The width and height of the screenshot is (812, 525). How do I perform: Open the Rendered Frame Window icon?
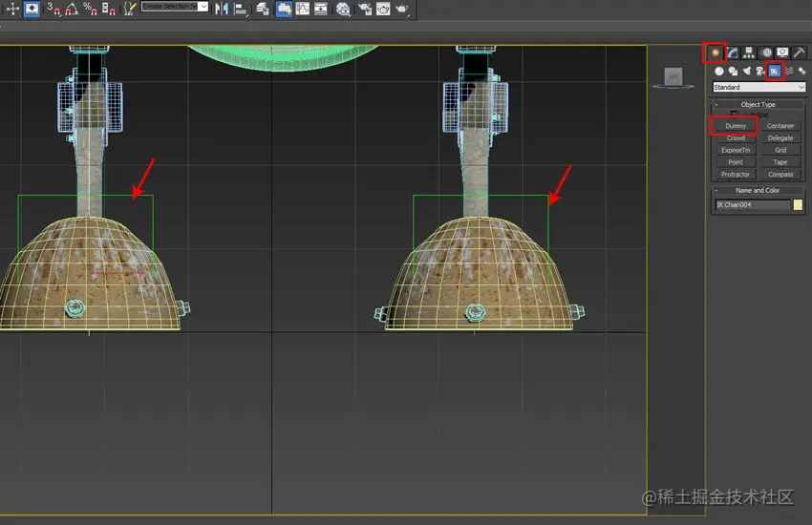[383, 9]
